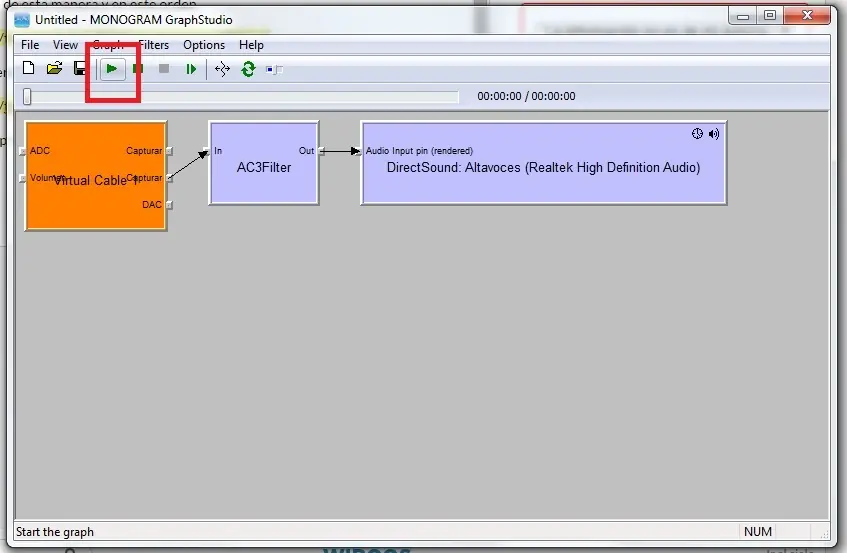Image resolution: width=847 pixels, height=553 pixels.
Task: Click the speaker volume icon on DirectSound filter
Action: 714,134
